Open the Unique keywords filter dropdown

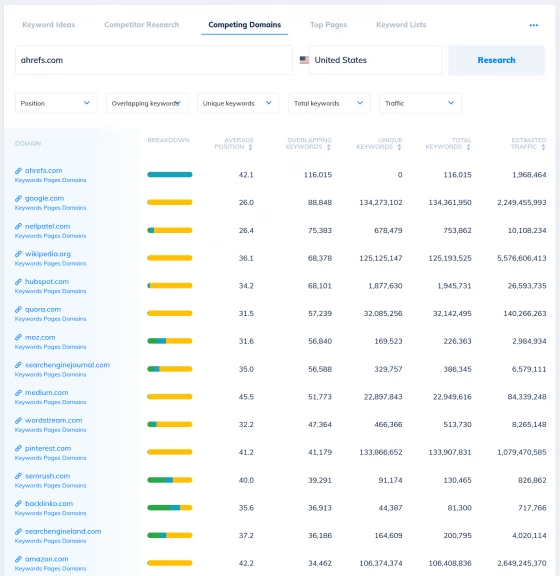pyautogui.click(x=238, y=103)
